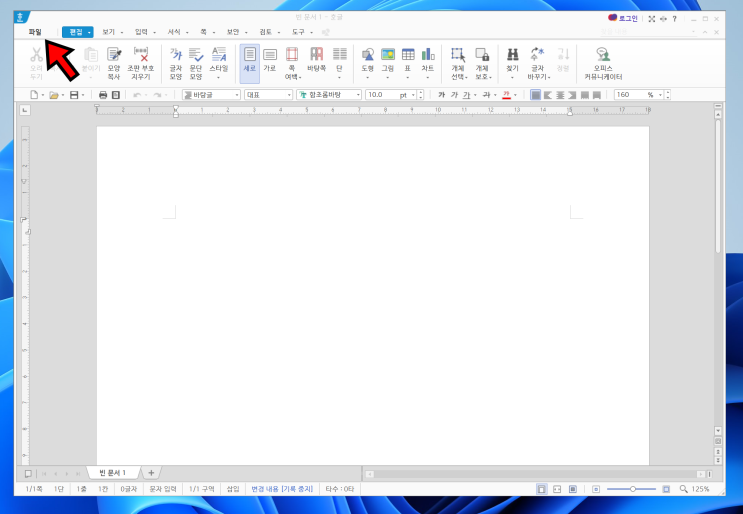The image size is (743, 514).
Task: Click the red font color 가 swatch
Action: point(506,95)
